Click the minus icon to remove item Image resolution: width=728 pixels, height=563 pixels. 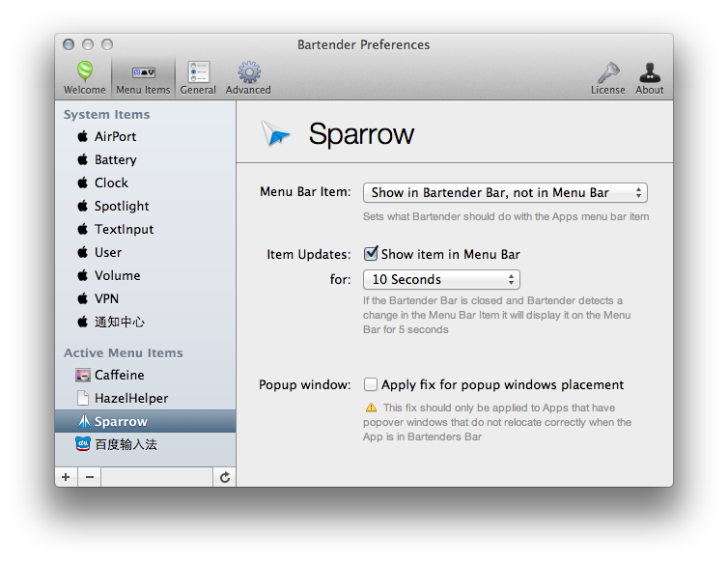click(x=89, y=477)
